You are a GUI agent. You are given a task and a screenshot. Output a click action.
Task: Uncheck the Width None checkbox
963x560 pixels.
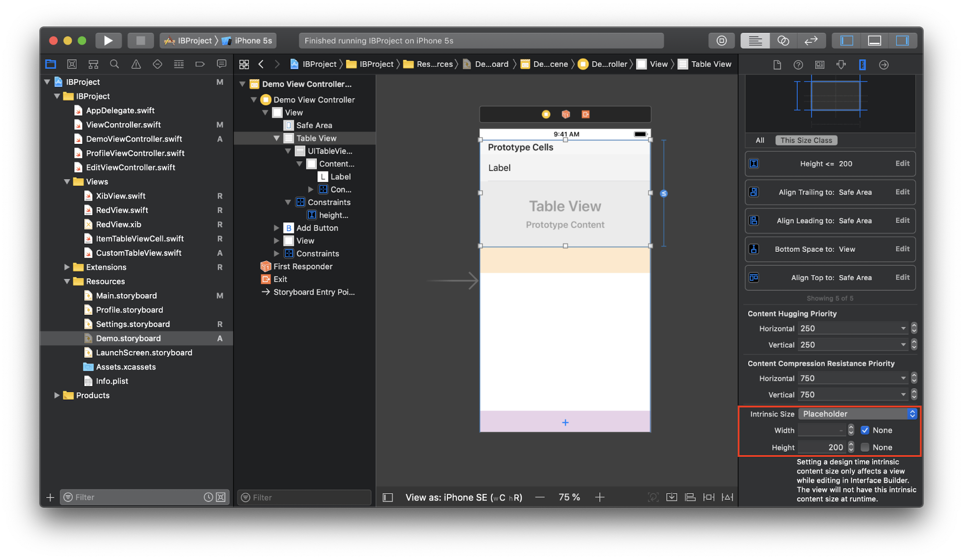(x=865, y=430)
